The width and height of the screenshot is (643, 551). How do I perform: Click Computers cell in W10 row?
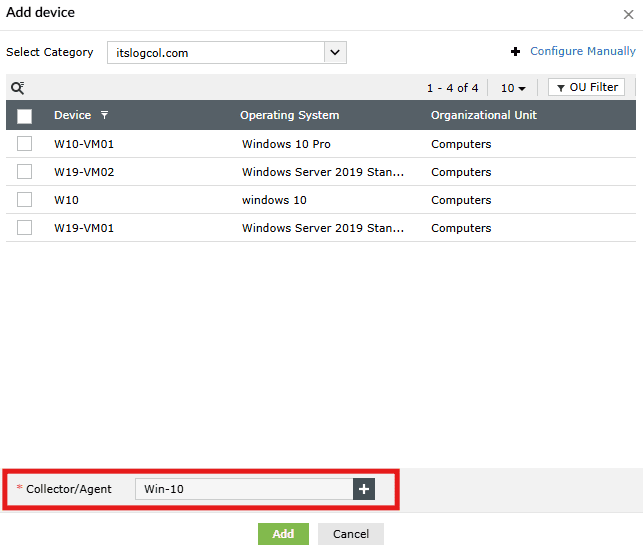click(x=461, y=200)
